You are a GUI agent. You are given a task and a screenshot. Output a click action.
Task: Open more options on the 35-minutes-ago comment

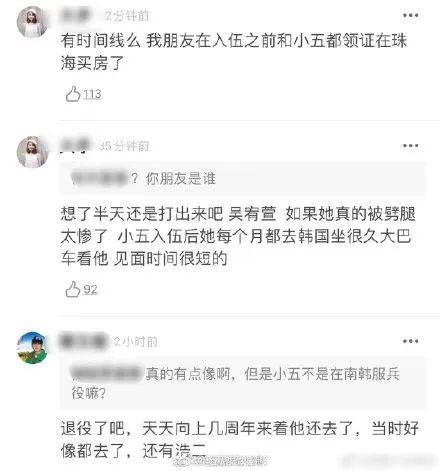[x=410, y=146]
